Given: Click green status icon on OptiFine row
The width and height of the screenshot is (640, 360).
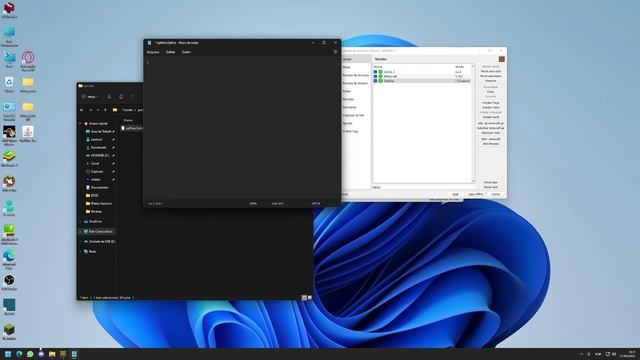Looking at the screenshot, I should coord(380,81).
